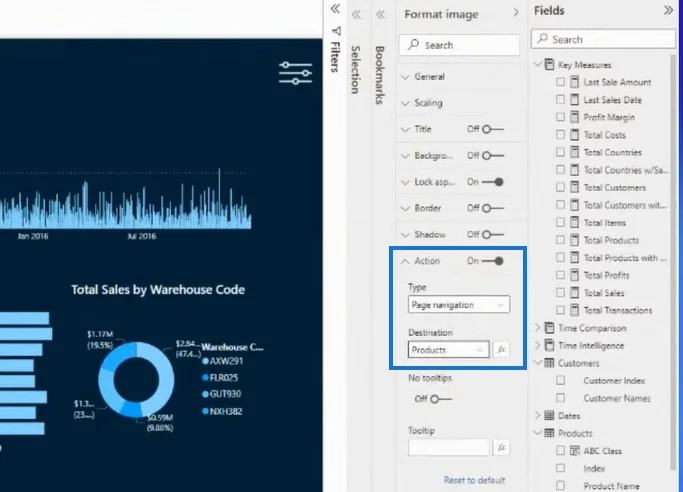Open the Destination fx conditional formatting button

(x=501, y=350)
